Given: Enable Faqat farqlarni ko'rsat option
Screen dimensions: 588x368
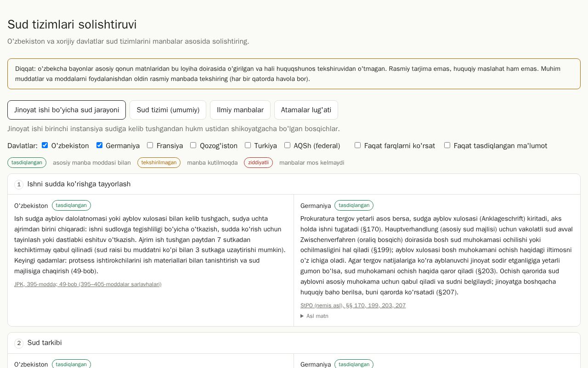Looking at the screenshot, I should [357, 145].
